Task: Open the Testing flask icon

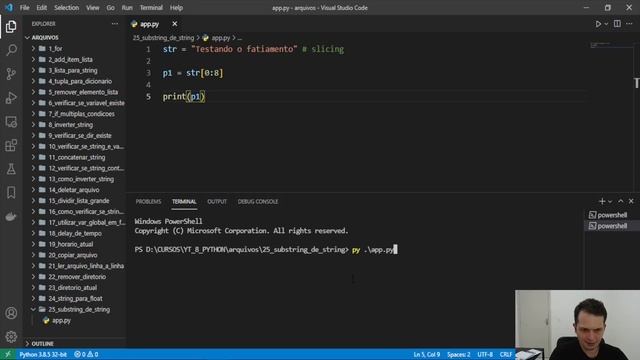Action: [x=11, y=169]
